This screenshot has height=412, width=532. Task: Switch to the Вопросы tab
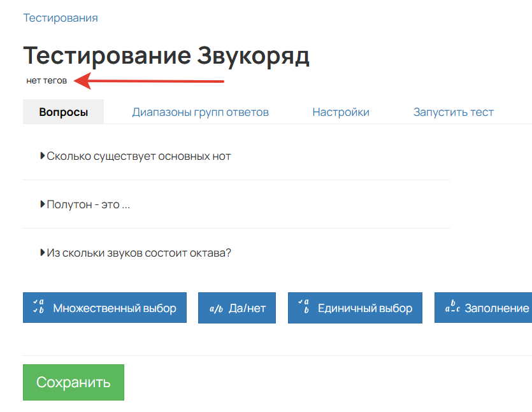pos(62,111)
